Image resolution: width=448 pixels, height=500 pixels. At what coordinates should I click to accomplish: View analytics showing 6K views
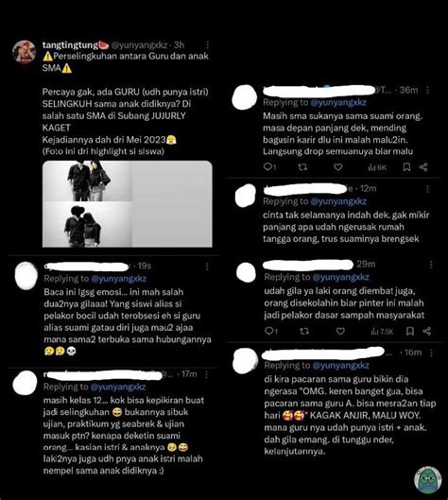377,167
